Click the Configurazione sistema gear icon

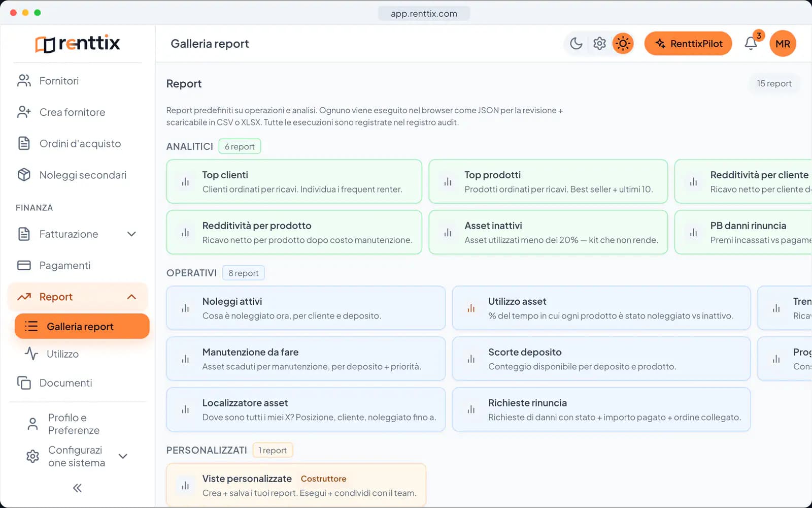pyautogui.click(x=32, y=456)
